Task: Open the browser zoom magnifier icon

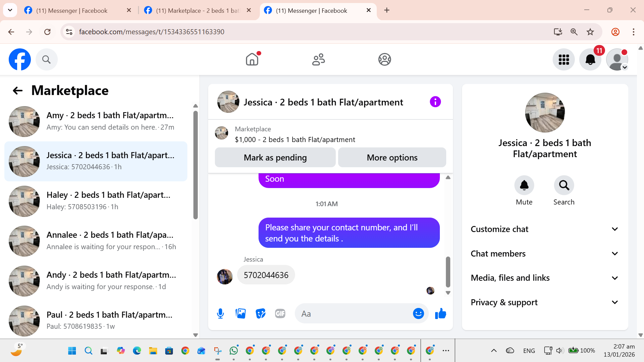Action: [x=574, y=32]
